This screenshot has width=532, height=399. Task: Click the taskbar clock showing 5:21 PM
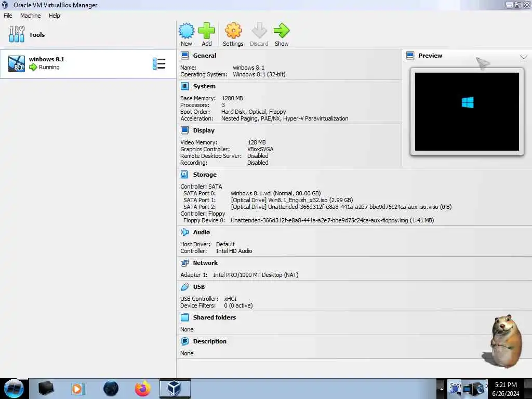(506, 389)
